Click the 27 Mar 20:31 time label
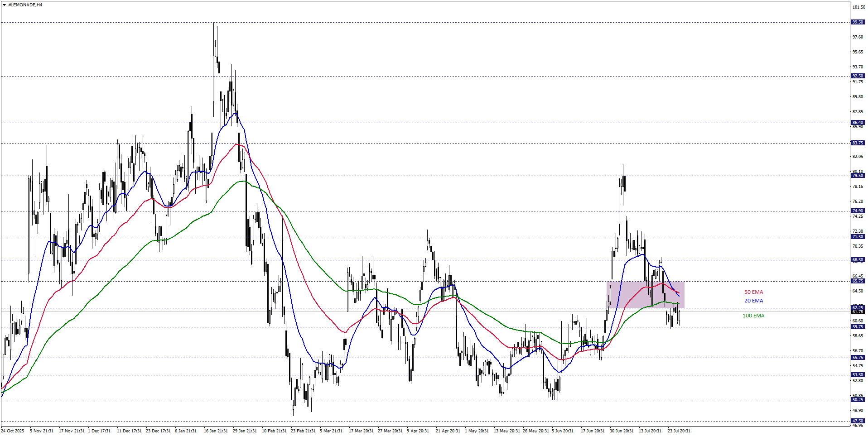The width and height of the screenshot is (868, 436). tap(390, 431)
